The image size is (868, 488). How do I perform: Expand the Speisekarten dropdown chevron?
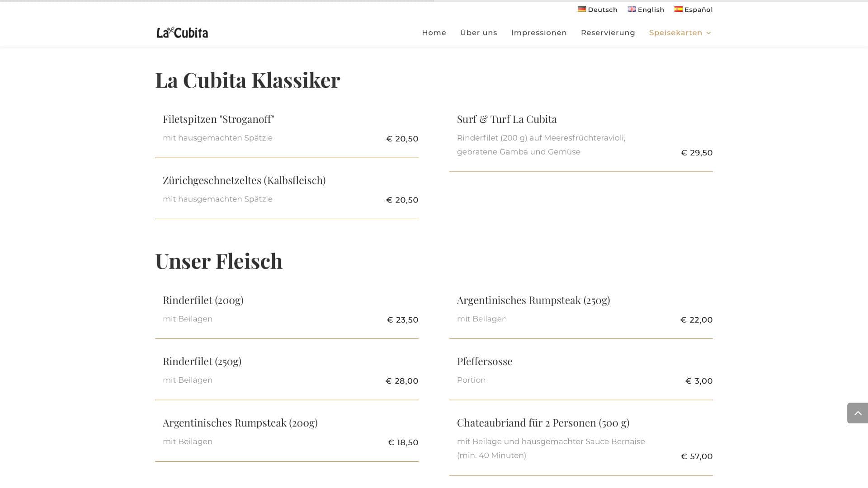tap(708, 33)
